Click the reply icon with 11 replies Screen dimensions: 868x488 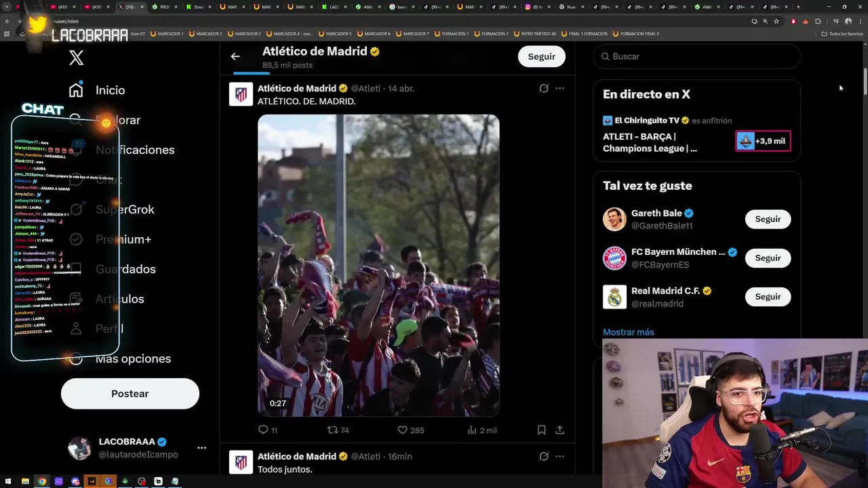[x=263, y=430]
